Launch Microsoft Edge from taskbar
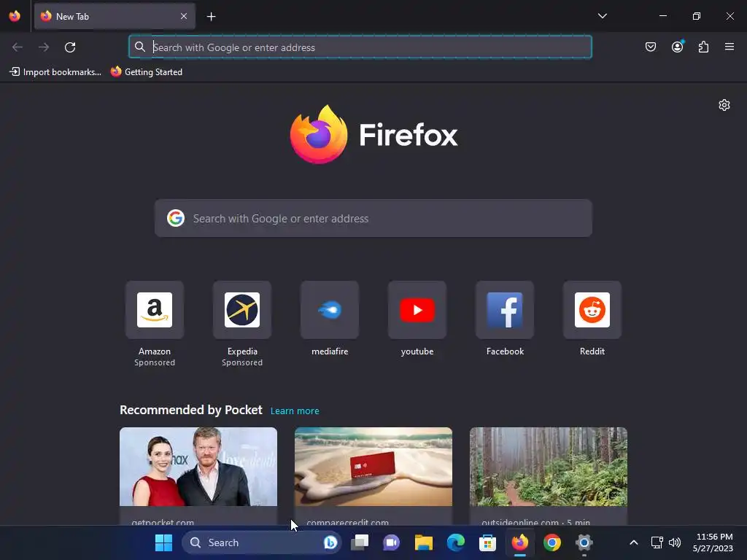The image size is (747, 560). point(455,542)
